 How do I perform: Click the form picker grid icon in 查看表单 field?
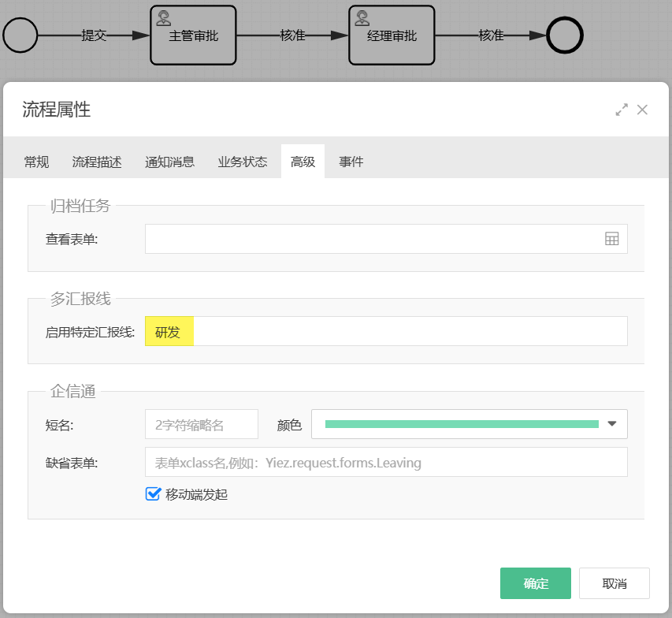(612, 238)
